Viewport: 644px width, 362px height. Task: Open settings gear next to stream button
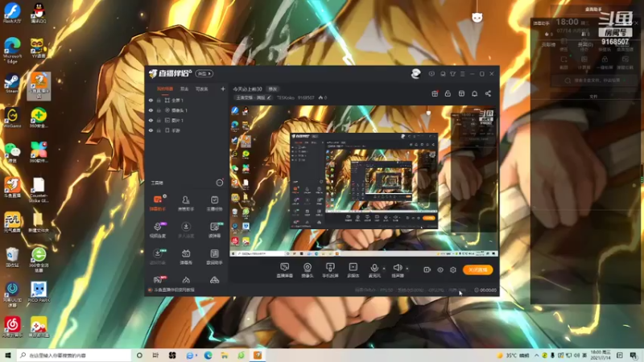453,269
